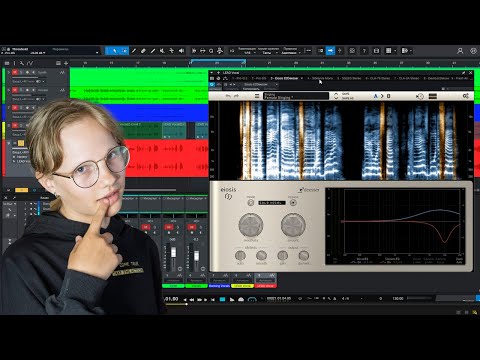Screen dimensions: 480x360
Task: Switch to the 1 - Pro-EQ insert tab
Action: 240,78
